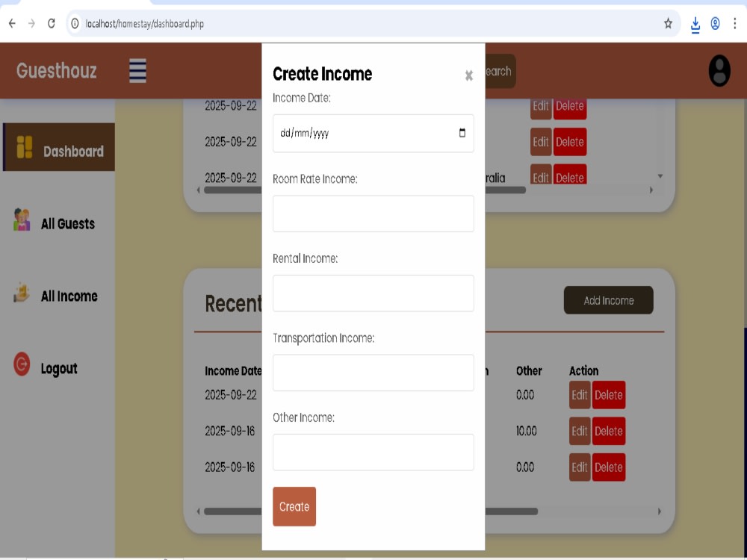Screen dimensions: 747x560
Task: Click the Guesthouz brand logo
Action: (57, 71)
